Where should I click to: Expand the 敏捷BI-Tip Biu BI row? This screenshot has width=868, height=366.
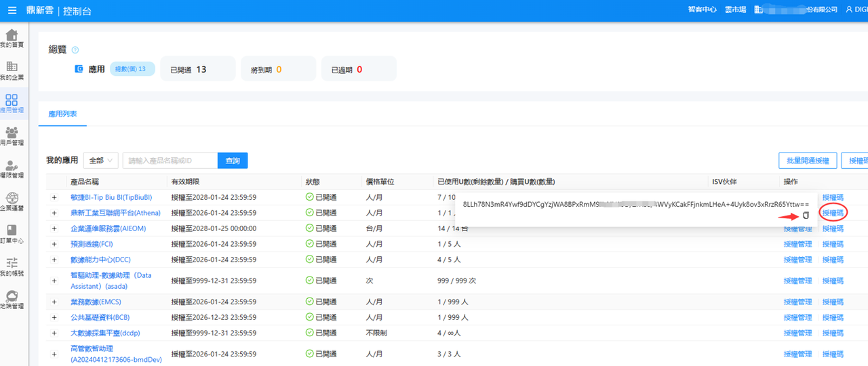click(x=54, y=197)
